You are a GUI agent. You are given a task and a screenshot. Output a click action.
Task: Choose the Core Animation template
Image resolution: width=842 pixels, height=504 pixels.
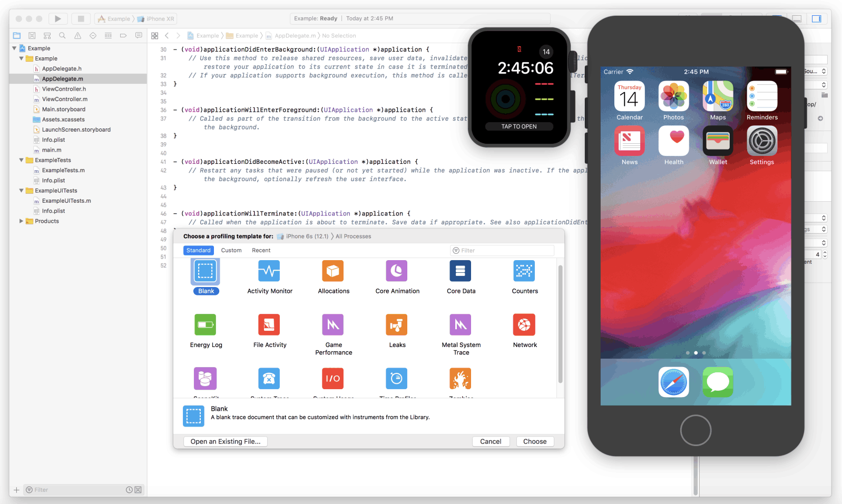pos(397,277)
